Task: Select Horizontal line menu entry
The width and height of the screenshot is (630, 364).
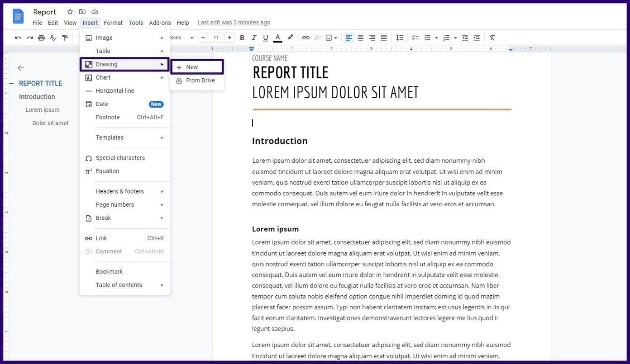Action: 124,91
